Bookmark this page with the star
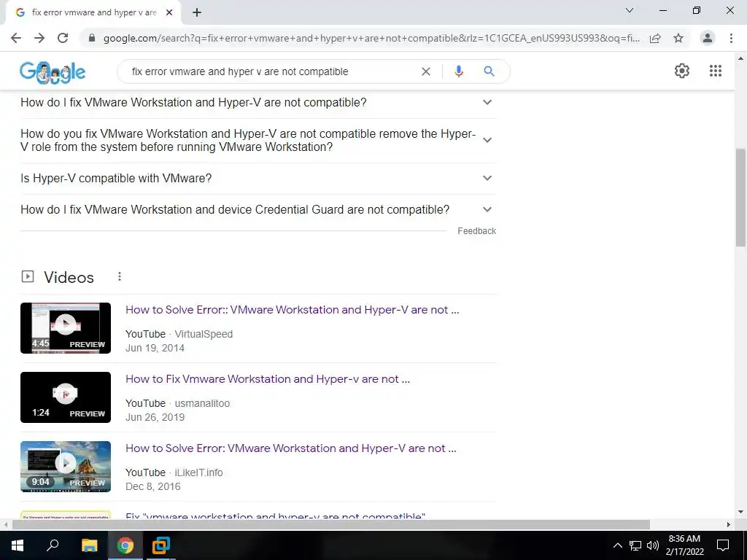747x560 pixels. [678, 38]
